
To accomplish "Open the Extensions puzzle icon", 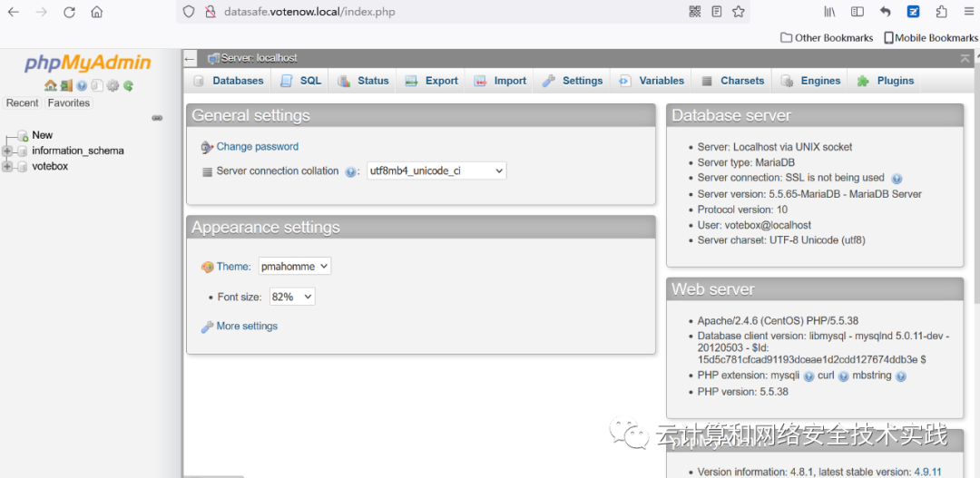I will (x=941, y=11).
